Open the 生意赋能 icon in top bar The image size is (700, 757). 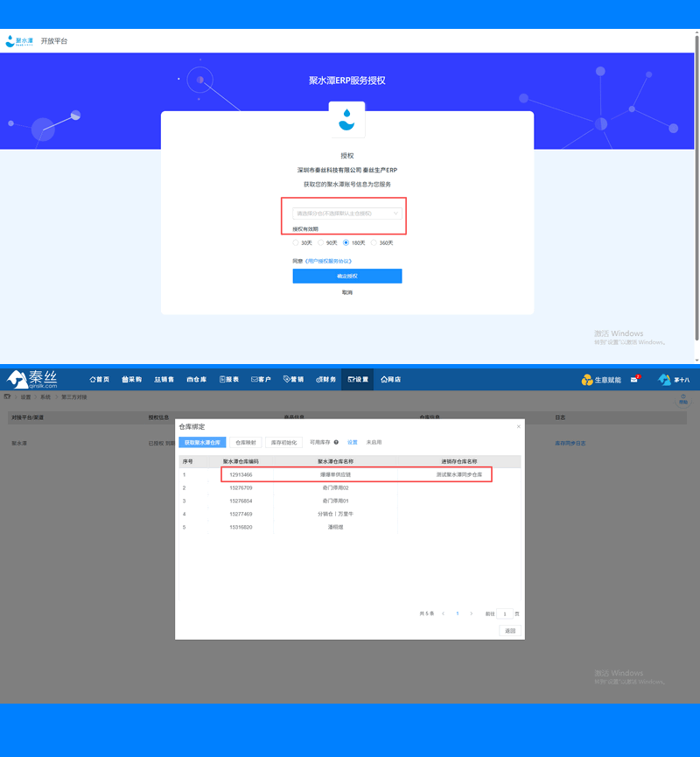tap(587, 380)
